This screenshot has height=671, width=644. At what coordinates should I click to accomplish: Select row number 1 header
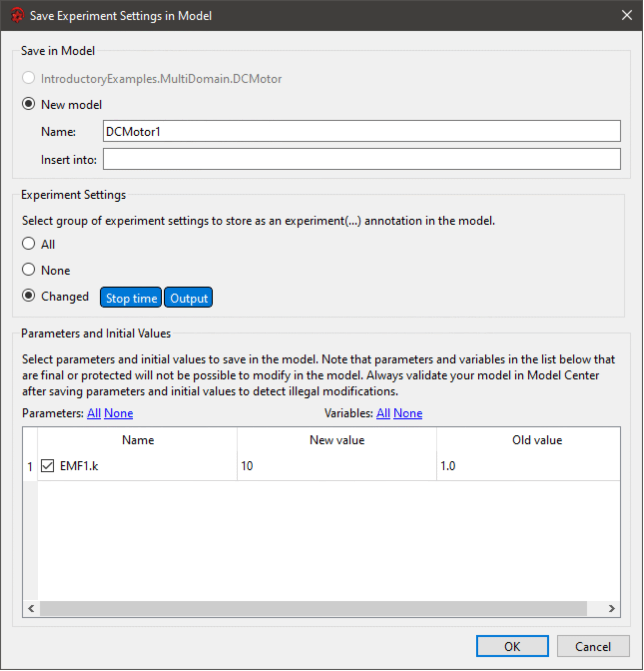tap(30, 466)
